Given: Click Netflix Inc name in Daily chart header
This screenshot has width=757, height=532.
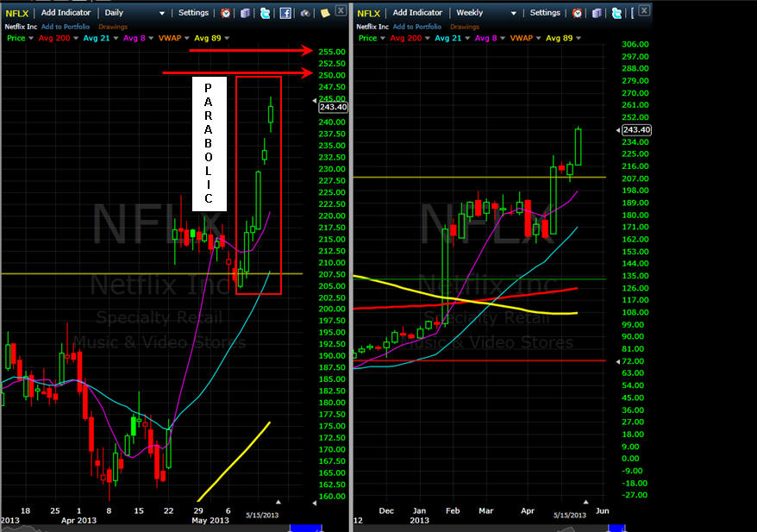Looking at the screenshot, I should [x=21, y=27].
